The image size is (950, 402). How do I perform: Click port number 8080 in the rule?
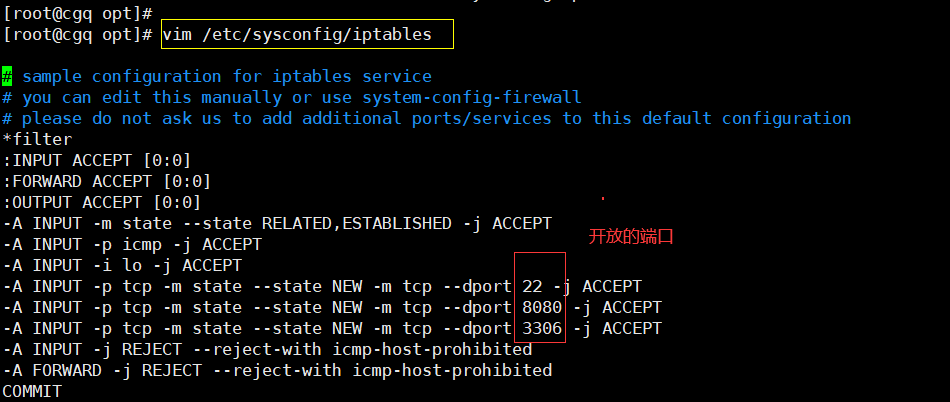point(542,307)
